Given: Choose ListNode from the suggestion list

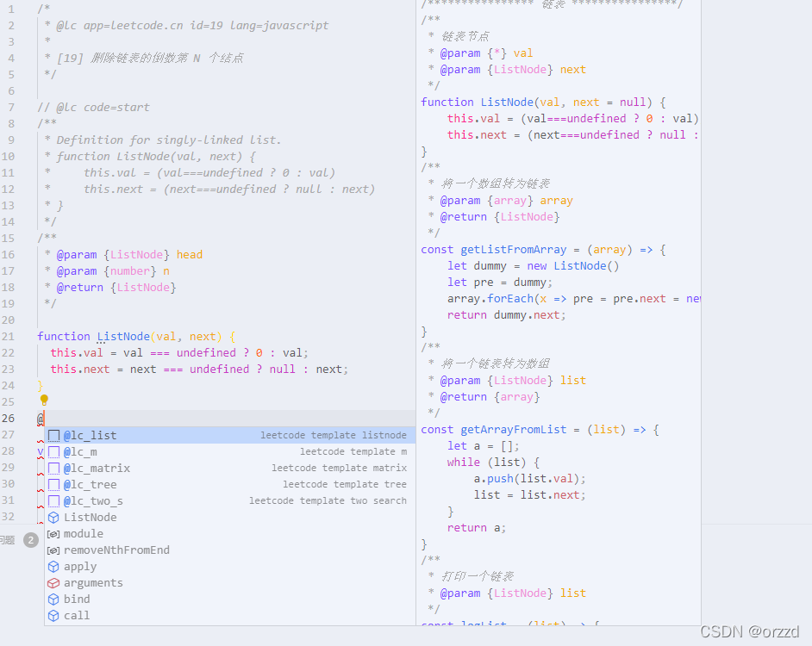Looking at the screenshot, I should [230, 517].
